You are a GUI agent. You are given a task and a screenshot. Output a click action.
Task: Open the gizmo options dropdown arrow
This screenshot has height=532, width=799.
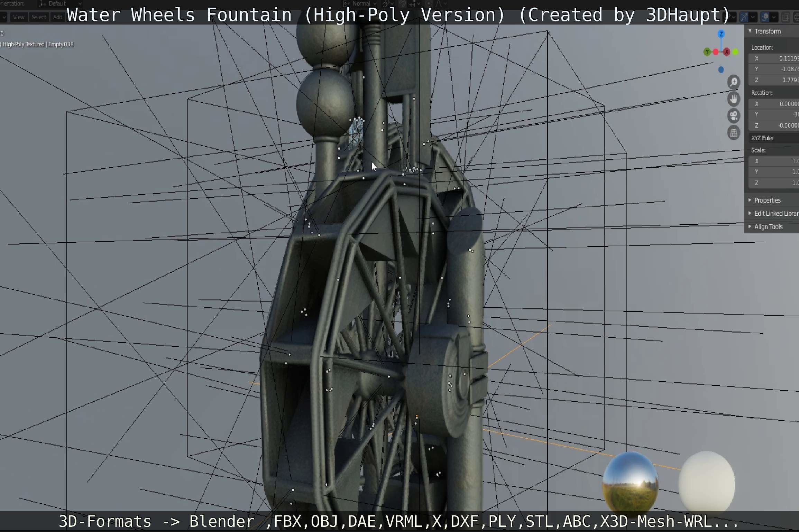[x=753, y=17]
